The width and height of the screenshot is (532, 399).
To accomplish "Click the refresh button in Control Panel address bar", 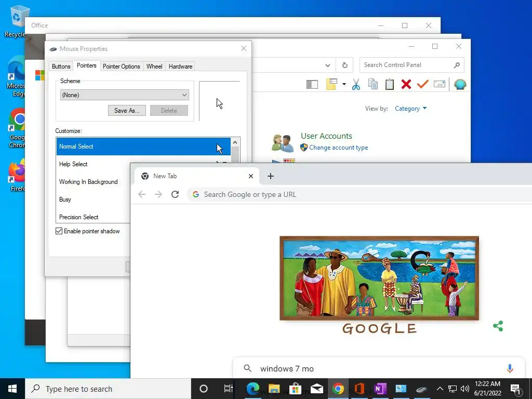I will click(x=345, y=65).
